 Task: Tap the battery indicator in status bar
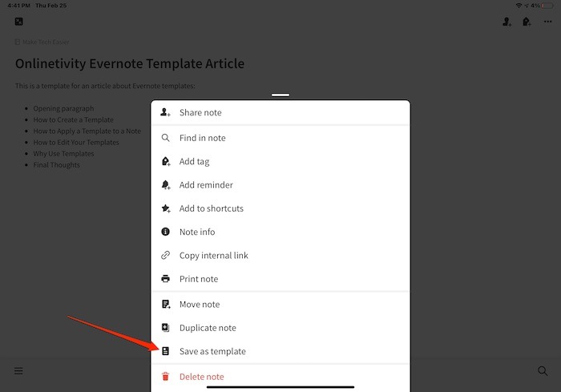click(547, 6)
